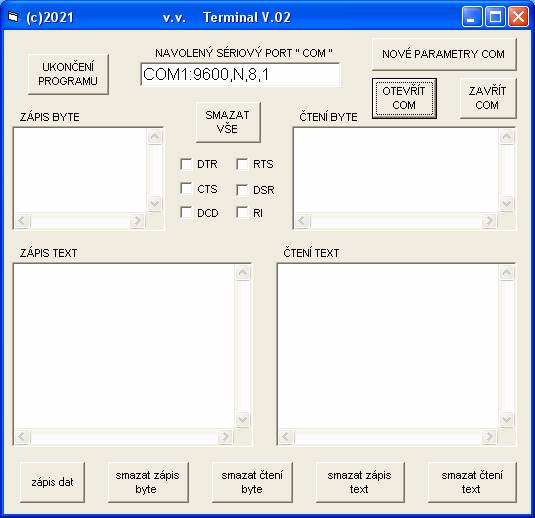The height and width of the screenshot is (518, 535).
Task: Click down arrow in ZÁPIS TEXT vertical scrollbar
Action: (243, 419)
